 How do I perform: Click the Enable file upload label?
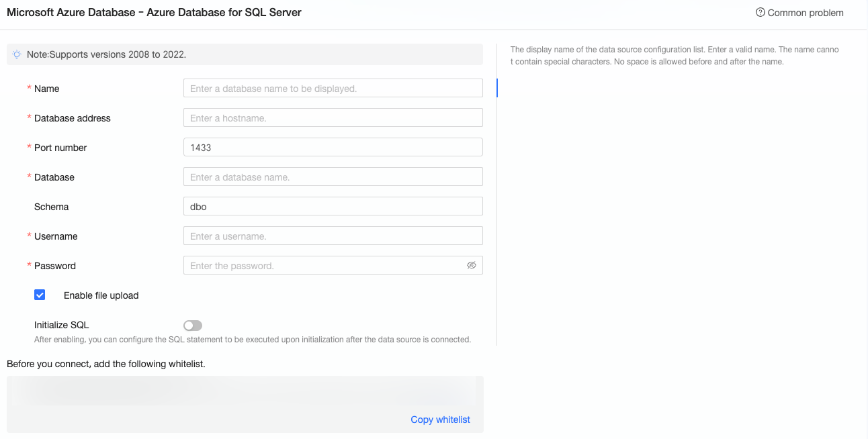point(101,295)
